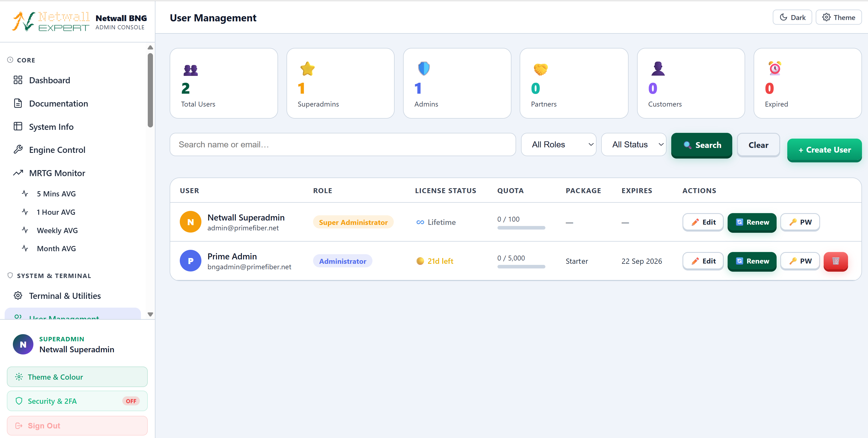This screenshot has height=438, width=868.
Task: Click the Starter package cell
Action: coord(577,261)
